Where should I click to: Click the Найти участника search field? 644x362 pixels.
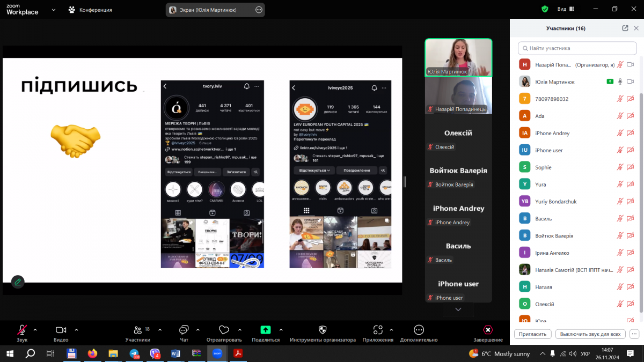coord(577,48)
